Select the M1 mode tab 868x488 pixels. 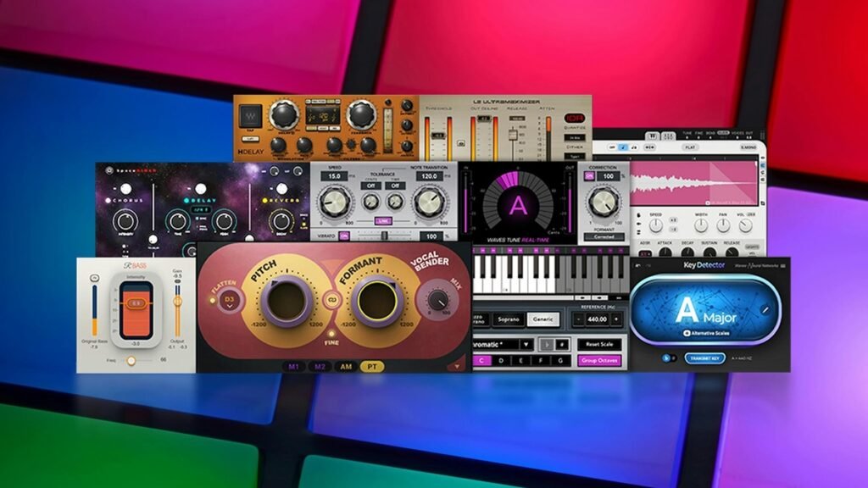pos(293,365)
